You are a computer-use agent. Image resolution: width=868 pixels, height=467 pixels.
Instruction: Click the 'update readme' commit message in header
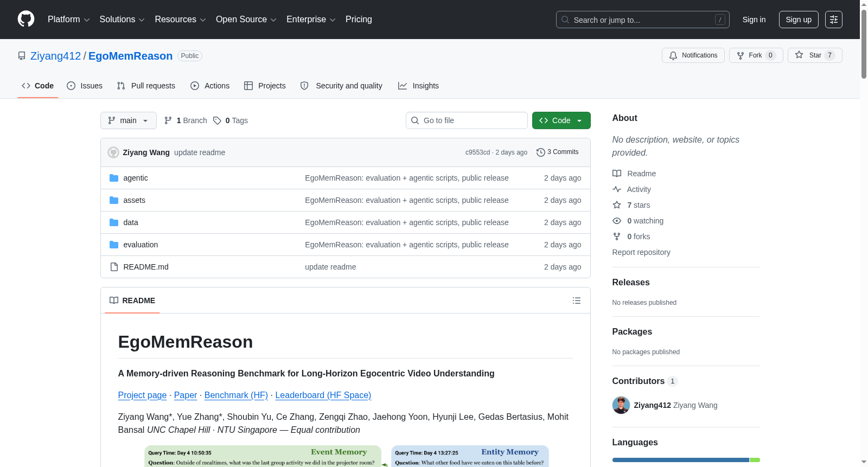(x=200, y=152)
